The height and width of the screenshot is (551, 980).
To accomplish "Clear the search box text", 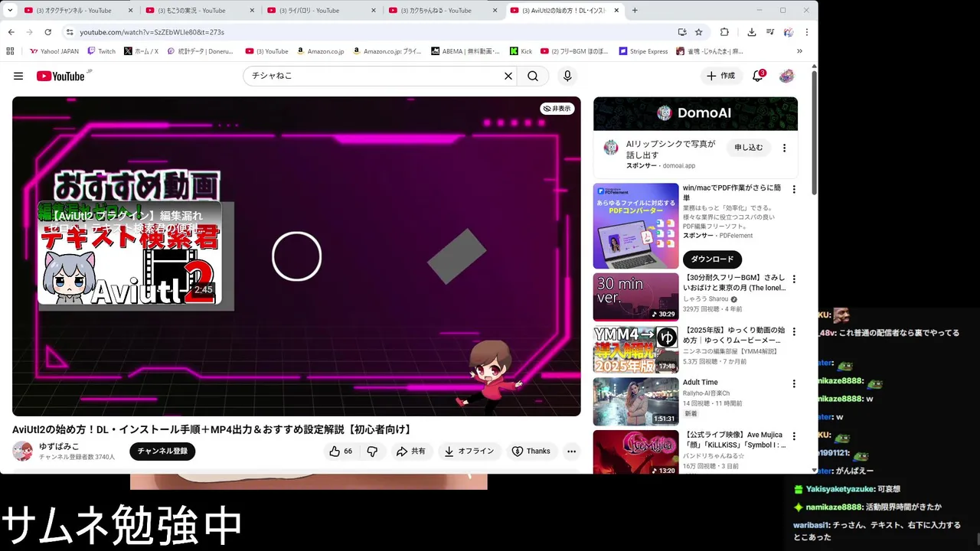I will 508,76.
